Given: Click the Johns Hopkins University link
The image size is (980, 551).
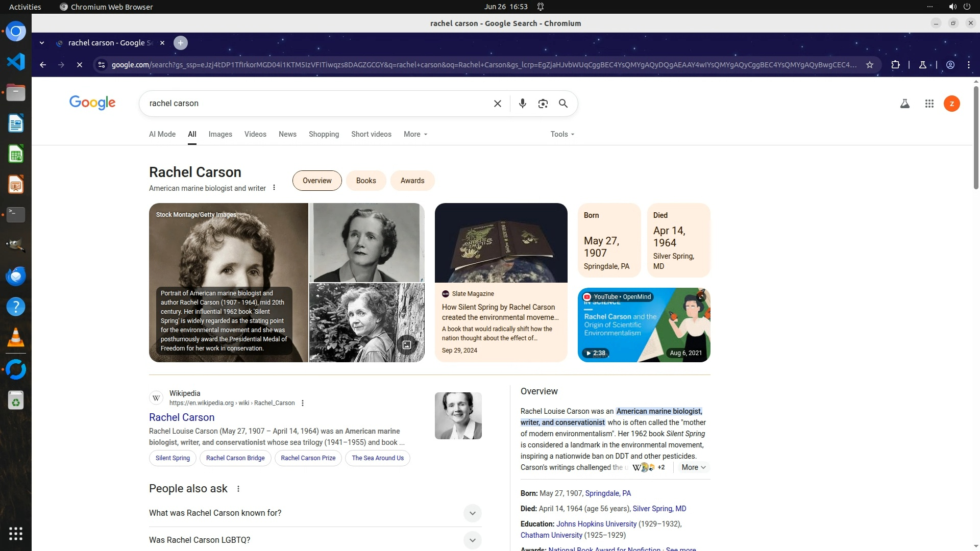Looking at the screenshot, I should click(x=596, y=524).
